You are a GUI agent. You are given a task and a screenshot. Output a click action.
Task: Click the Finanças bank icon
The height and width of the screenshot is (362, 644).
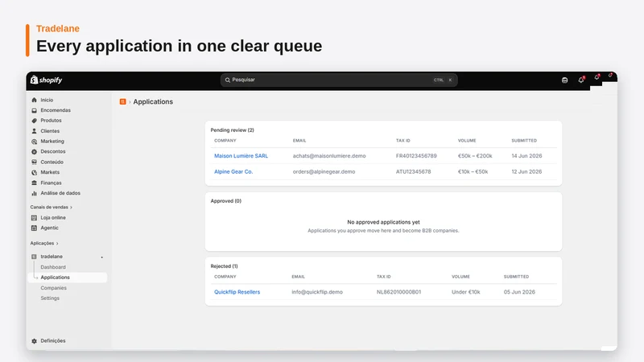[34, 183]
